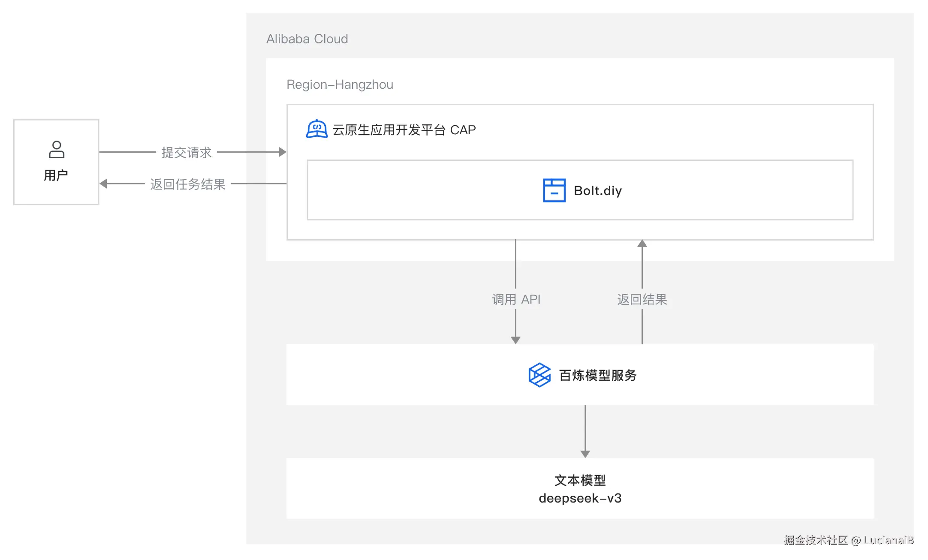Click the deepseek-v3 model name
Viewport: 928px width, 560px height.
pyautogui.click(x=580, y=498)
